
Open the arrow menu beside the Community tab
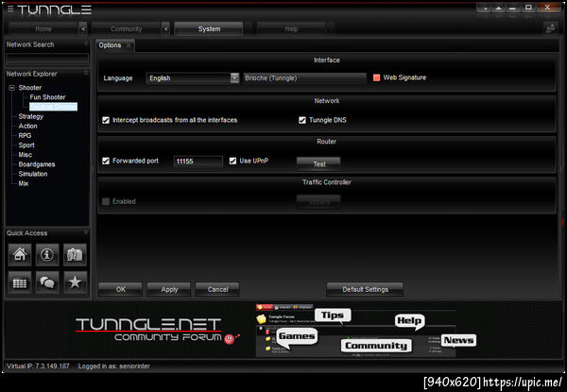pos(165,29)
